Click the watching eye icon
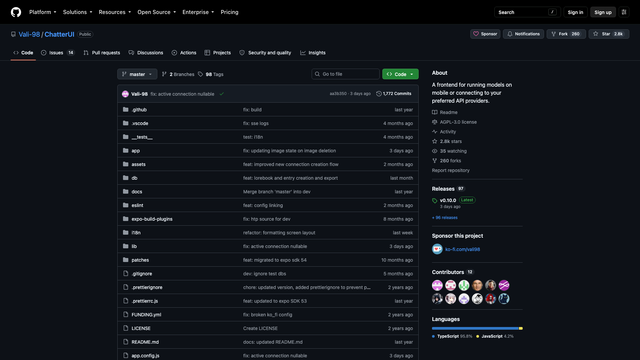The width and height of the screenshot is (640, 360). click(435, 151)
